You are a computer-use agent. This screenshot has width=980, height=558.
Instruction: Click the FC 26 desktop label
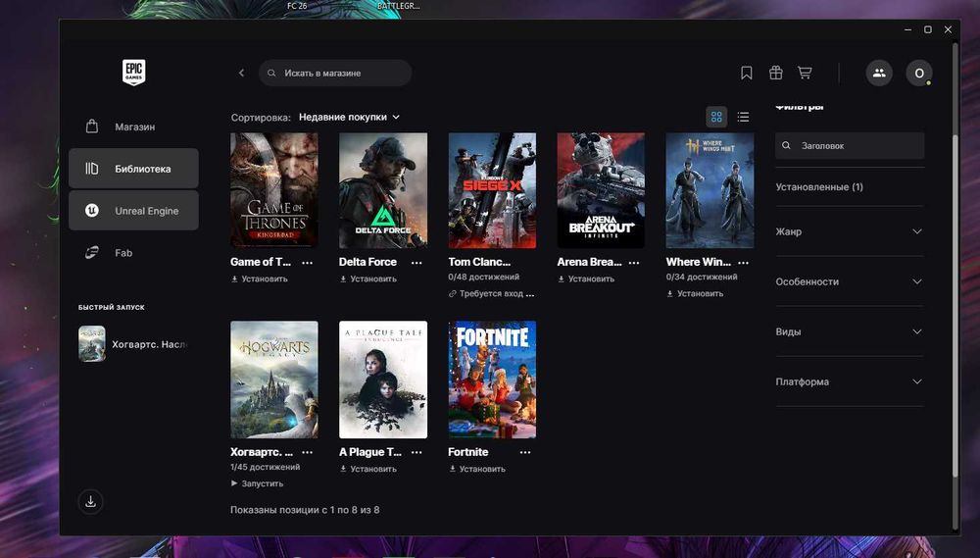point(297,6)
